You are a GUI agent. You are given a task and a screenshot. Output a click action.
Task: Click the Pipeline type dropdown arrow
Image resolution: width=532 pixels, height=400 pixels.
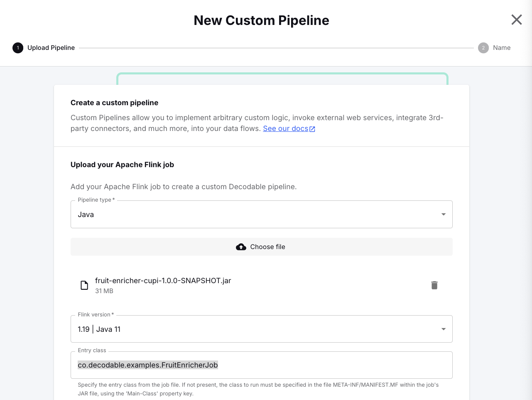click(x=444, y=215)
